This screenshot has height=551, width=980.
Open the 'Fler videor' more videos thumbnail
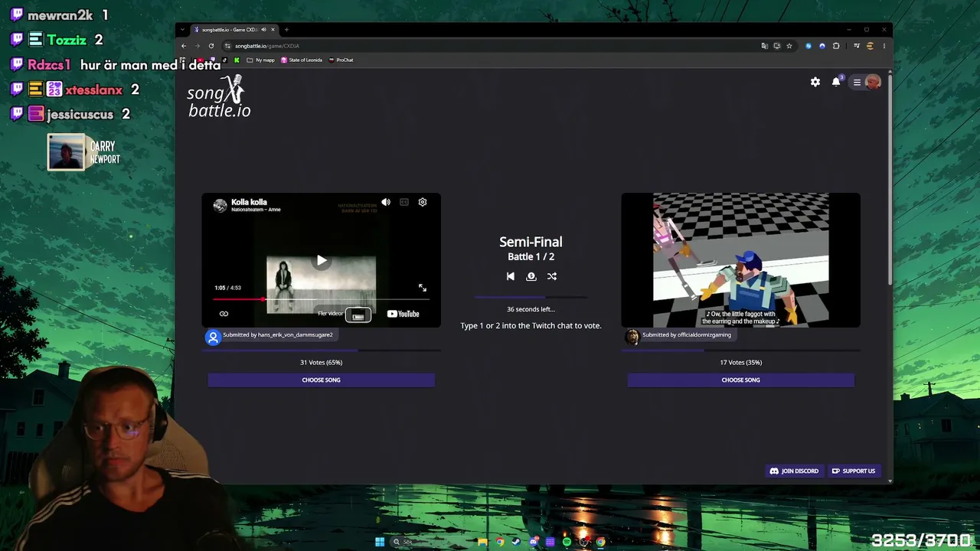358,315
